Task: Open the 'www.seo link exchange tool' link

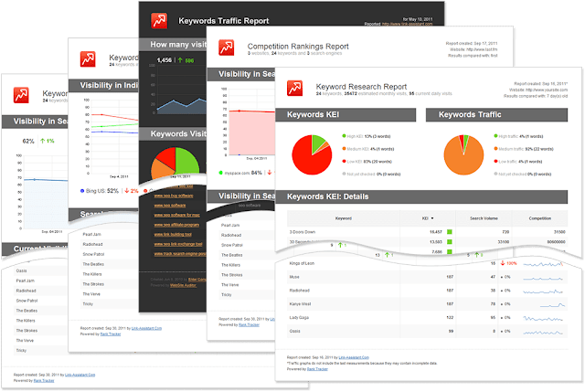Action: [x=178, y=244]
